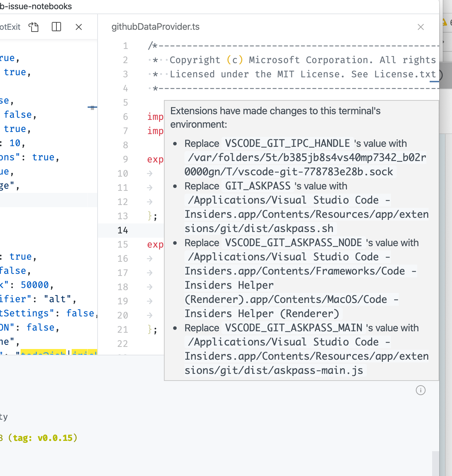The image size is (452, 476).
Task: Click the info icon below the environment changes popup
Action: [x=421, y=390]
